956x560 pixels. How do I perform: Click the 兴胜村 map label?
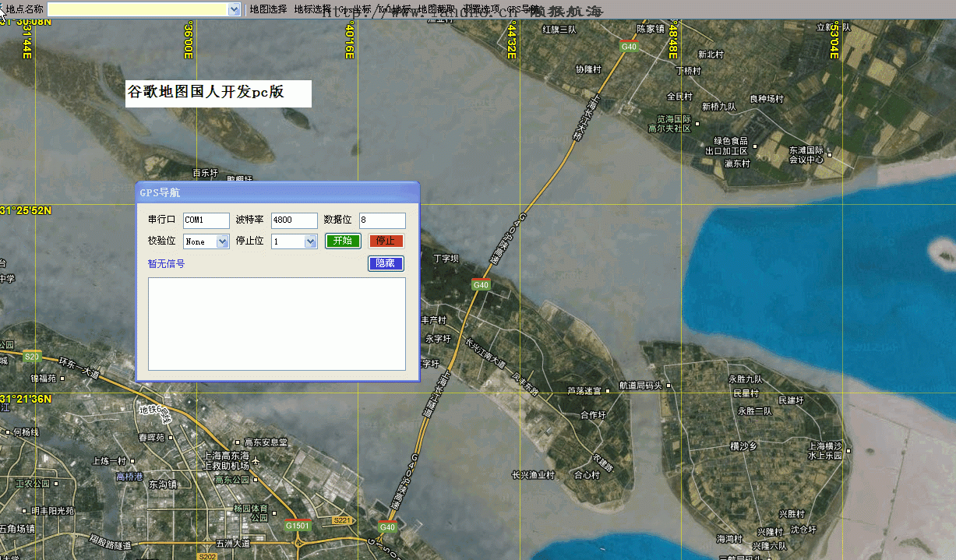792,514
